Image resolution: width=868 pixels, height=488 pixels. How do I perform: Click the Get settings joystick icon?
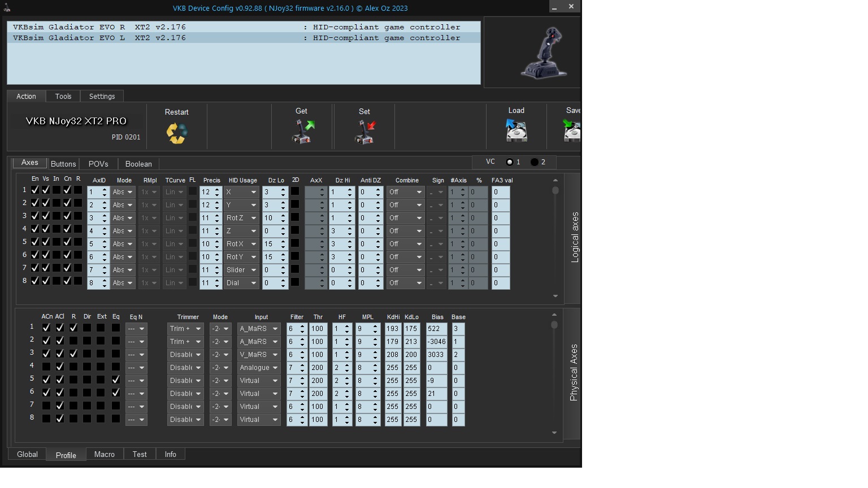click(x=302, y=131)
